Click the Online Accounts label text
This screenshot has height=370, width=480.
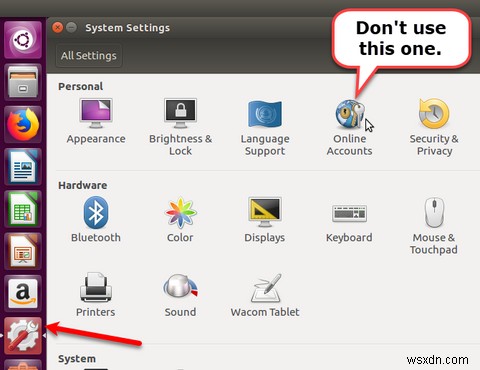(x=349, y=145)
